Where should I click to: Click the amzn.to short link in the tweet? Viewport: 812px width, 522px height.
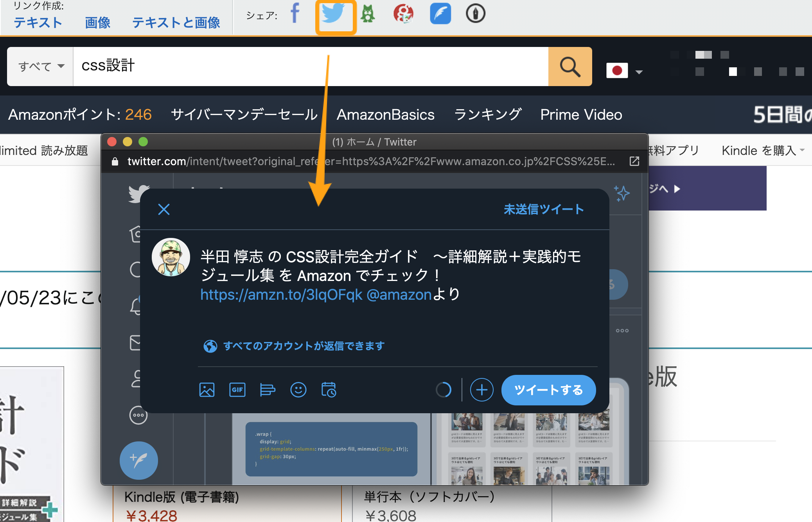281,295
